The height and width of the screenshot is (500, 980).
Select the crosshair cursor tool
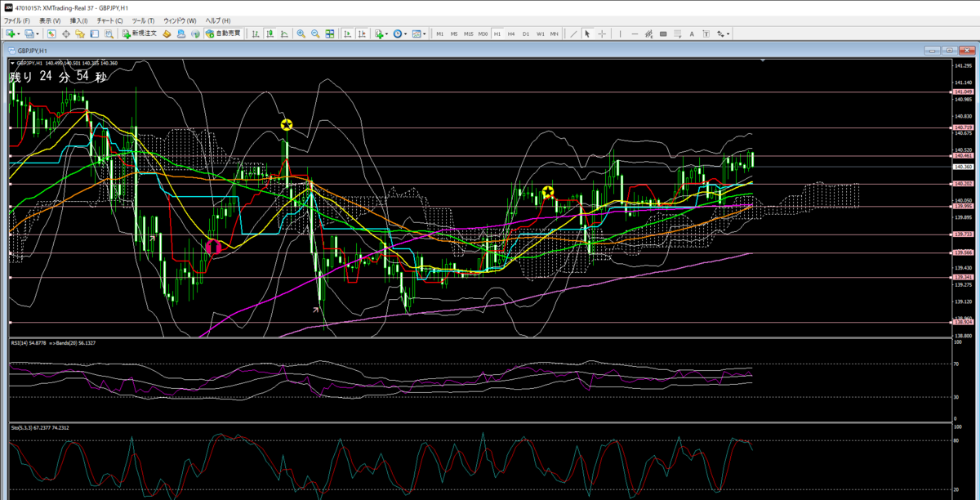602,33
